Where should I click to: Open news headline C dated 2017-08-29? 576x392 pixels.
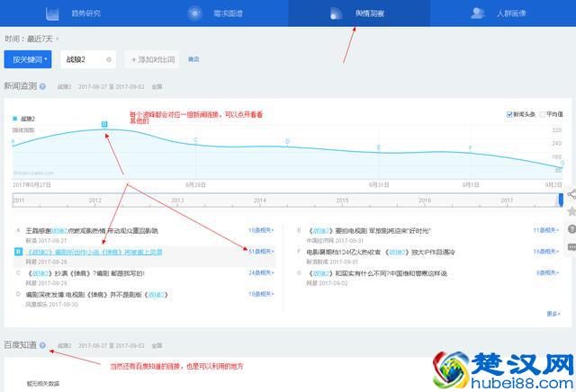[x=85, y=273]
